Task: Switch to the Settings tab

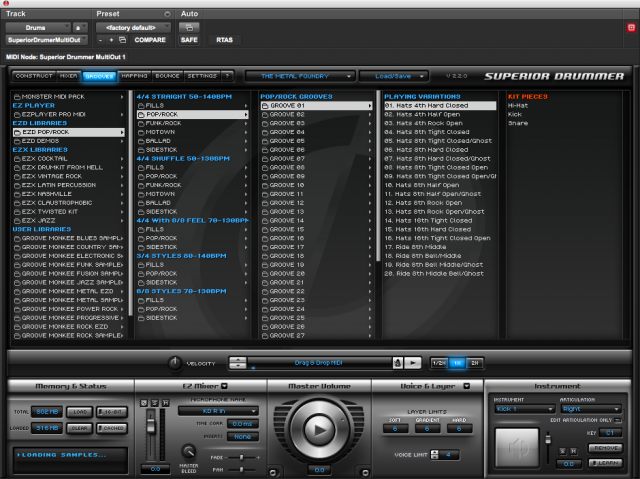Action: [x=202, y=76]
